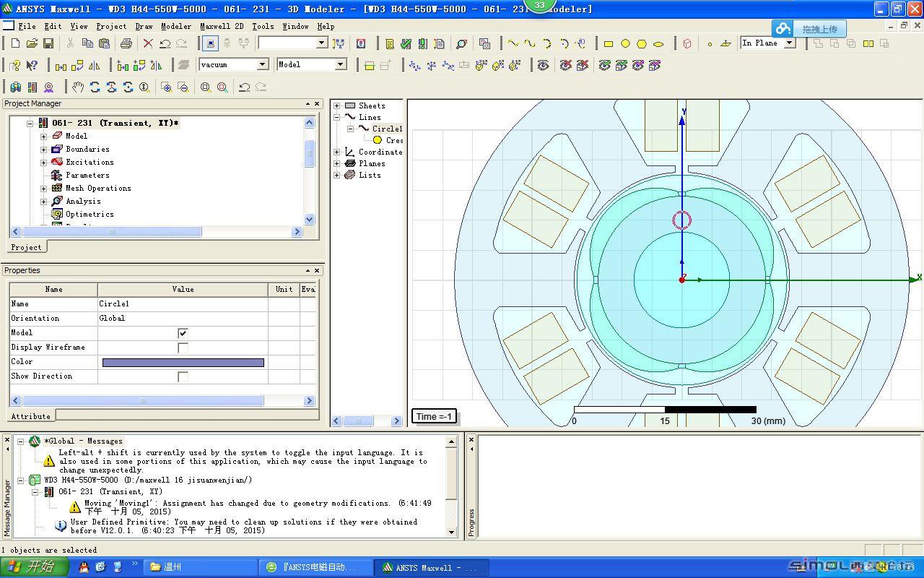Select the Draw circle tool

(x=625, y=43)
